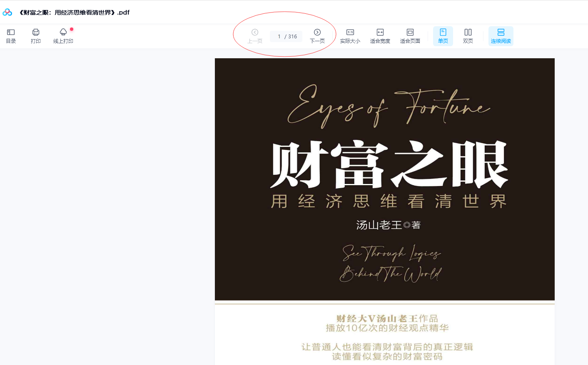Click the 财经大V汤山老王作品 text on page two

click(387, 318)
